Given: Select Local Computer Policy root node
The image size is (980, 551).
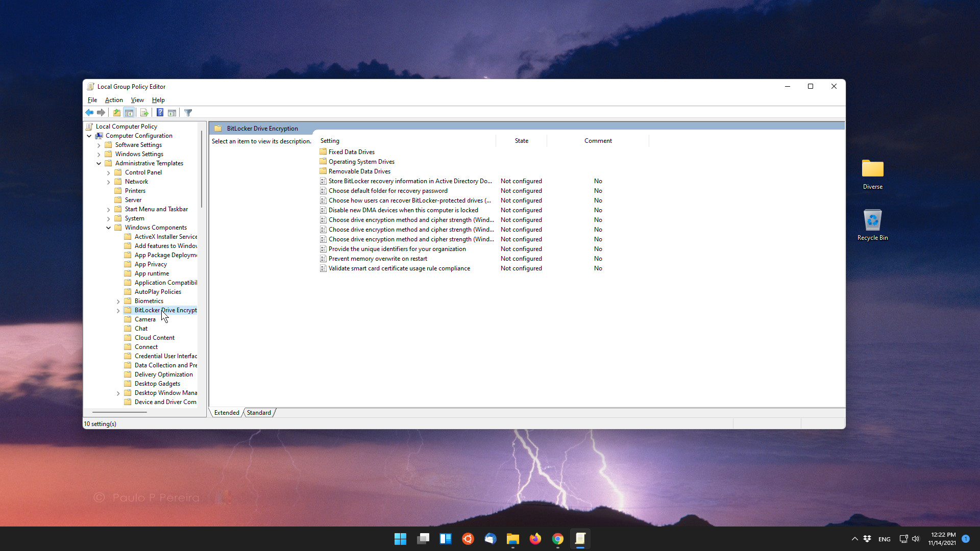Looking at the screenshot, I should (126, 127).
